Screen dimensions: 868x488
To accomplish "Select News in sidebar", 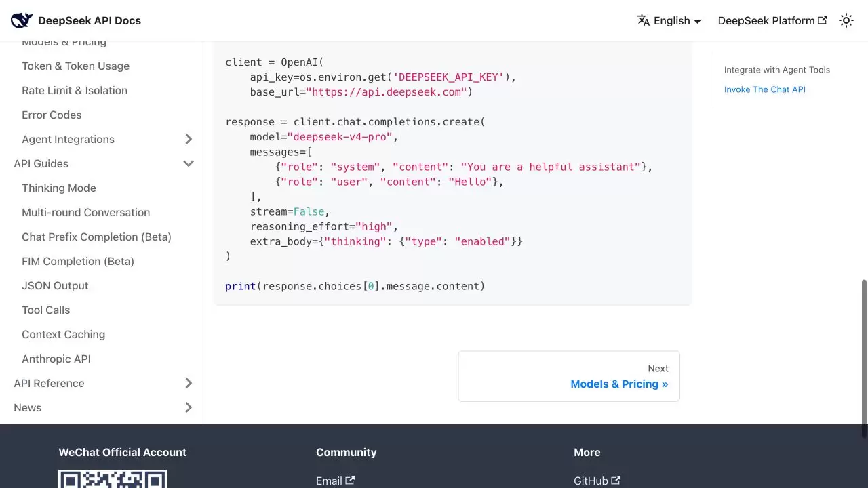I will point(27,407).
